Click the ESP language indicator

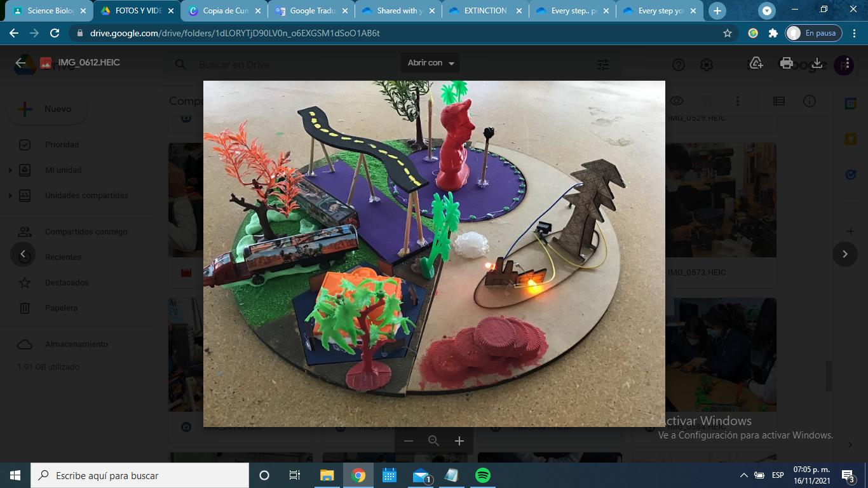click(x=778, y=475)
